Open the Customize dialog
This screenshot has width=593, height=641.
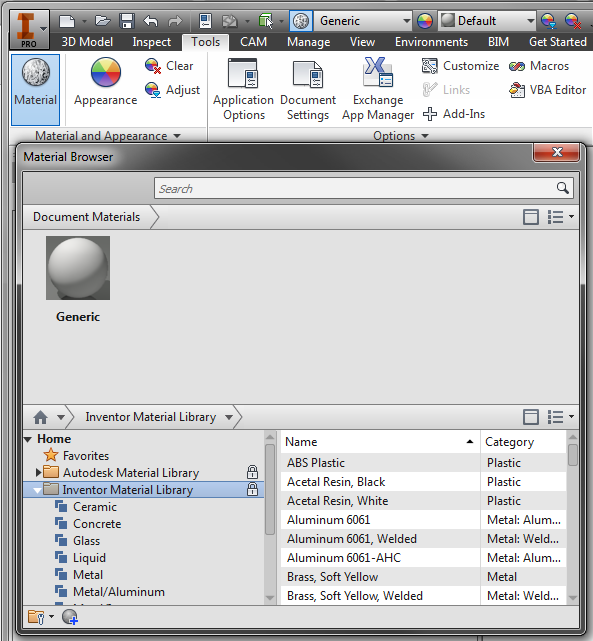tap(460, 66)
